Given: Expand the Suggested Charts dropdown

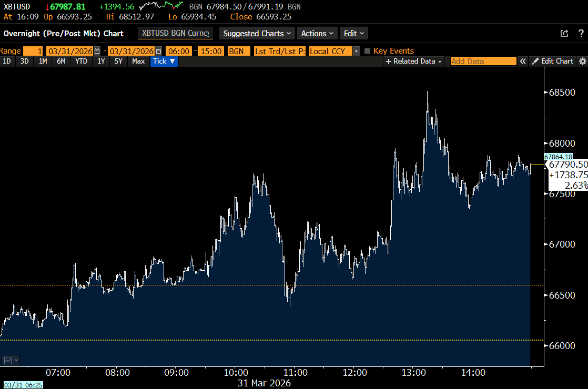Looking at the screenshot, I should pos(257,33).
